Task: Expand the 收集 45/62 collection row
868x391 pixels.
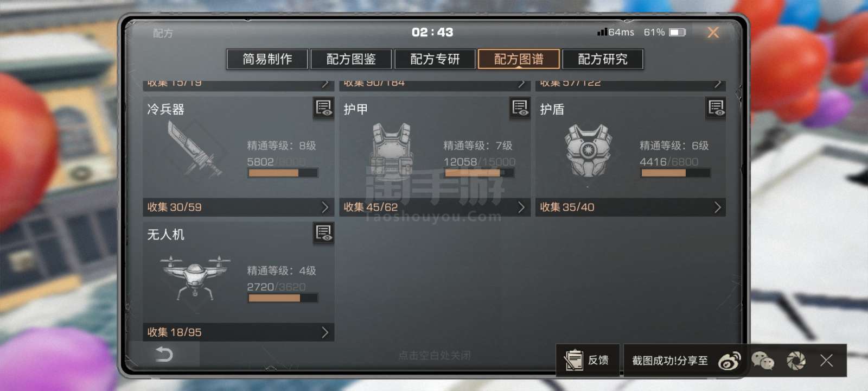Action: click(435, 207)
